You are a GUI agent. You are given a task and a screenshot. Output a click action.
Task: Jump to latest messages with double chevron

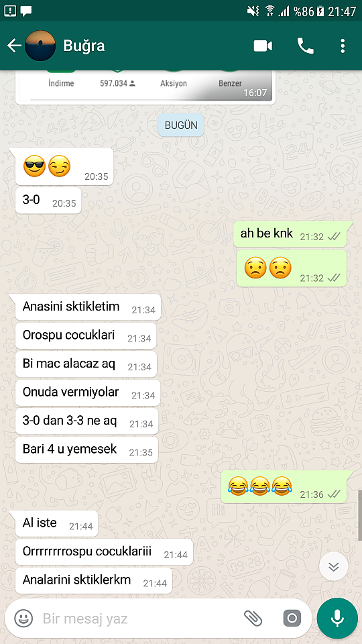334,567
